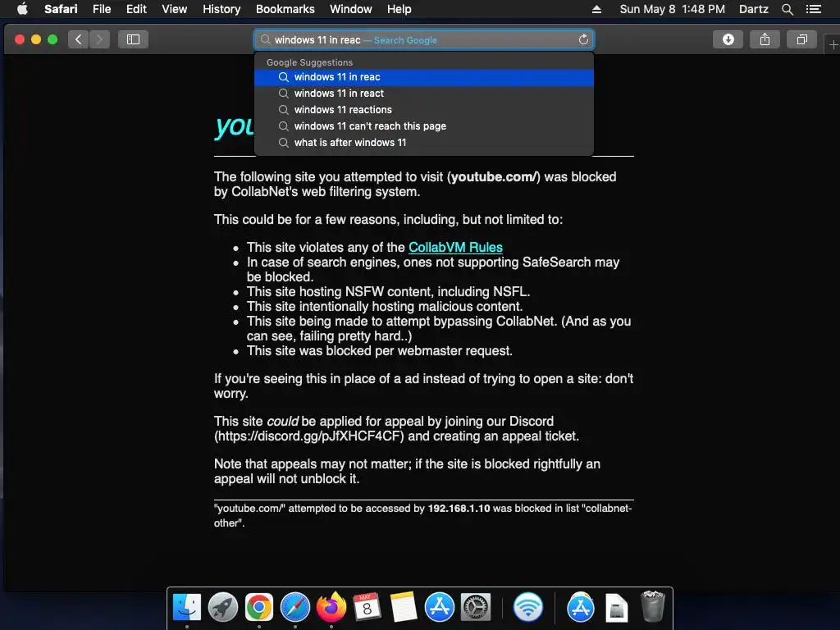Open Finder from the Dock
This screenshot has width=840, height=630.
pyautogui.click(x=187, y=607)
